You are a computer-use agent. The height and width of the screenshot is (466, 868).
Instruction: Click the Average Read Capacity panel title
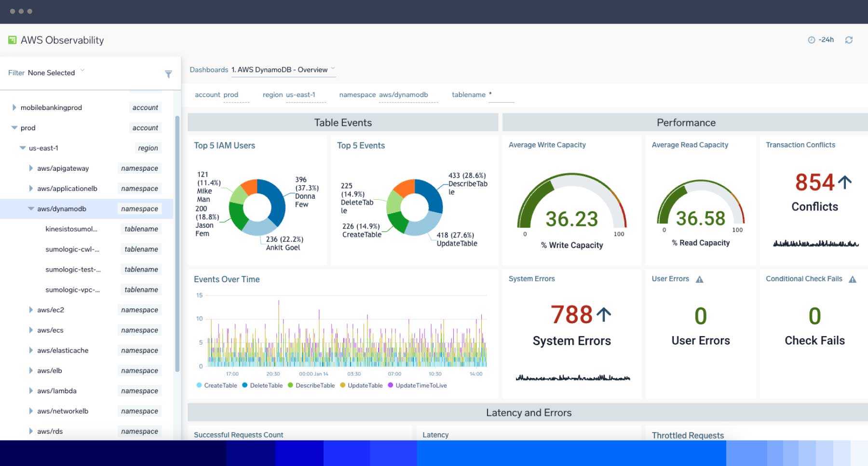(x=690, y=145)
